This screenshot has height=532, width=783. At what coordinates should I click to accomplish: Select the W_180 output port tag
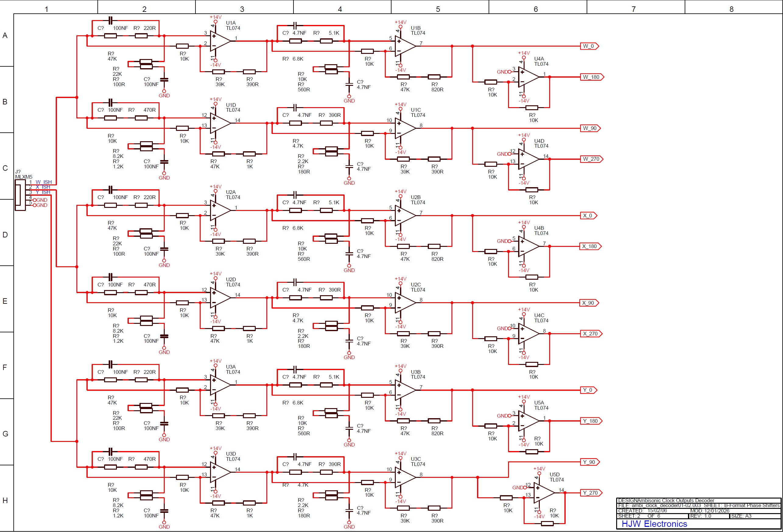591,77
